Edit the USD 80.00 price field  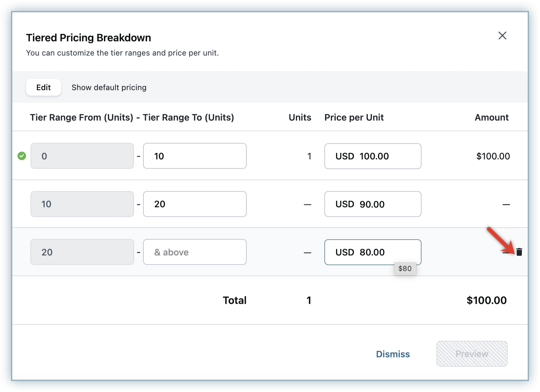[373, 252]
